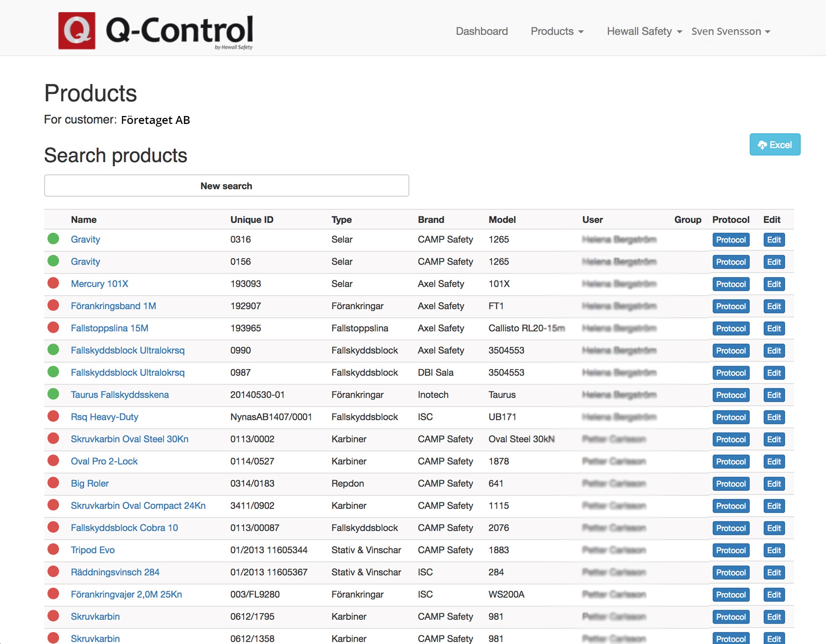Expand the Products dropdown menu
Viewport: 826px width, 644px height.
[557, 31]
